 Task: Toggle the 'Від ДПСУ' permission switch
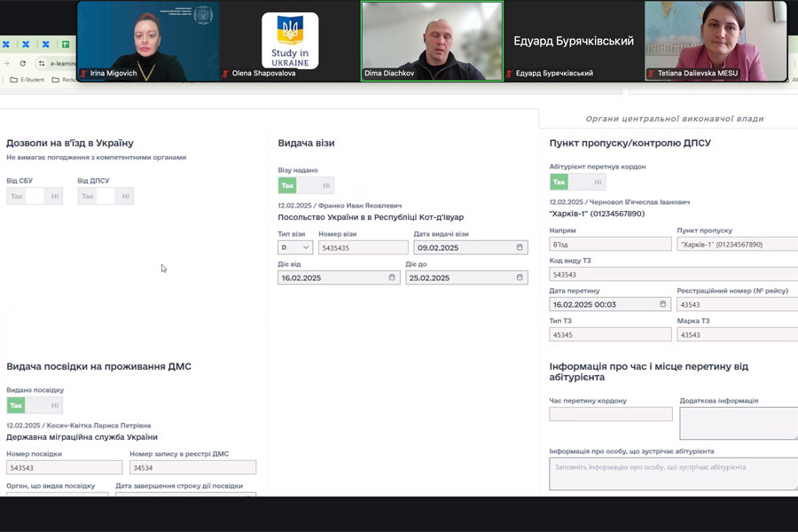pyautogui.click(x=106, y=196)
